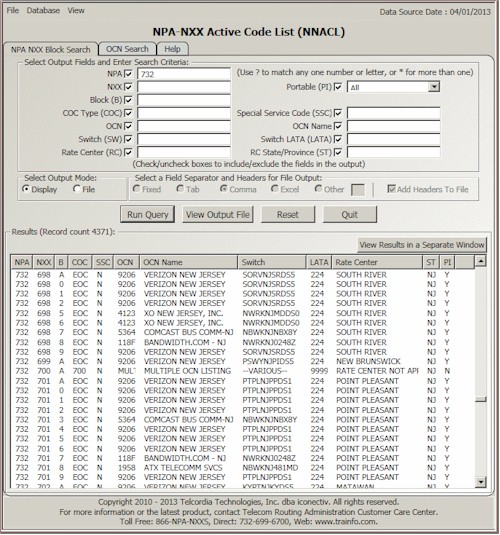Screen dimensions: 500x535
Task: Select the Fixed separator option
Action: 137,189
